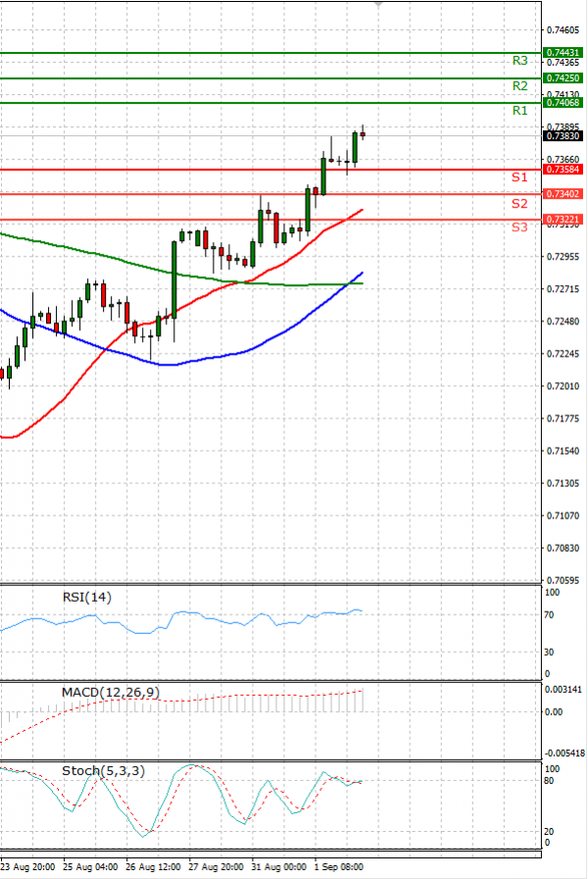The height and width of the screenshot is (879, 588).
Task: Click the 26 Aug 12:00 time label
Action: coord(154,866)
